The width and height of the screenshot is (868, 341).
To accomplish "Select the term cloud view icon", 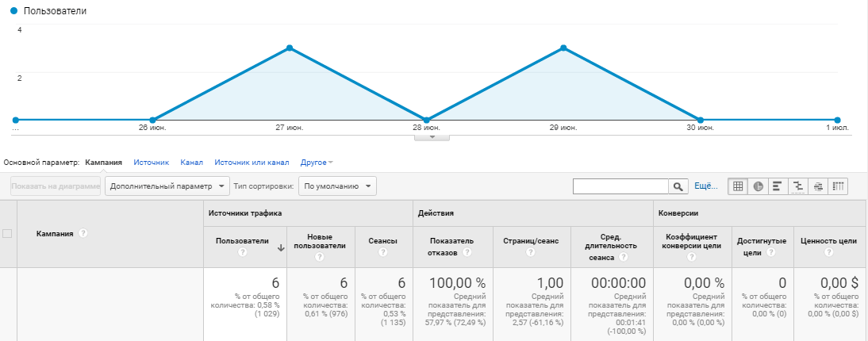I will pyautogui.click(x=818, y=186).
